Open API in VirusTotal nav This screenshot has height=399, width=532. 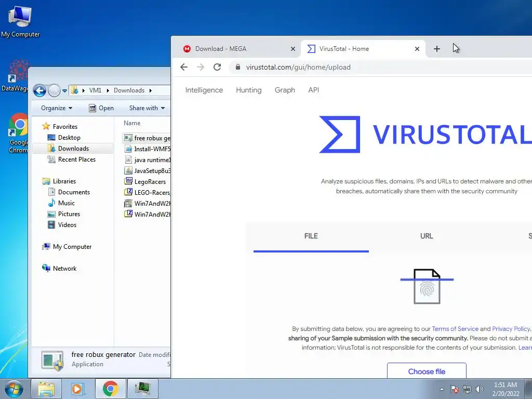[313, 90]
